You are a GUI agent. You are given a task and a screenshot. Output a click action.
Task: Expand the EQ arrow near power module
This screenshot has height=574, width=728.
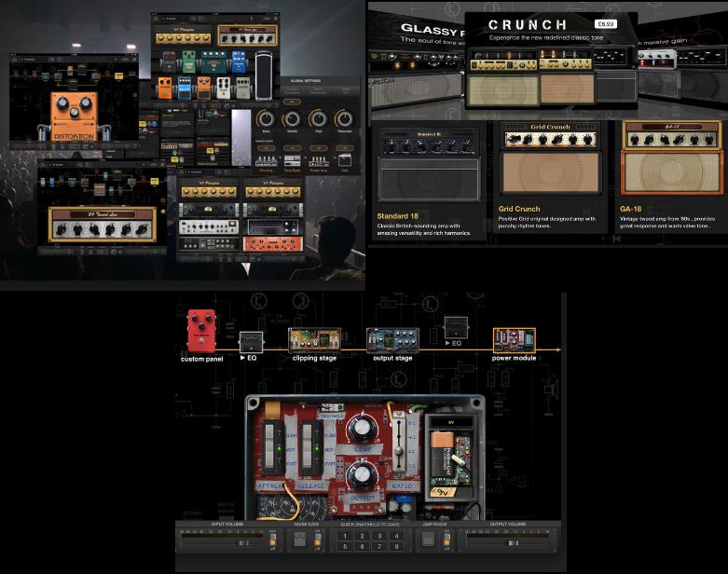pyautogui.click(x=447, y=344)
